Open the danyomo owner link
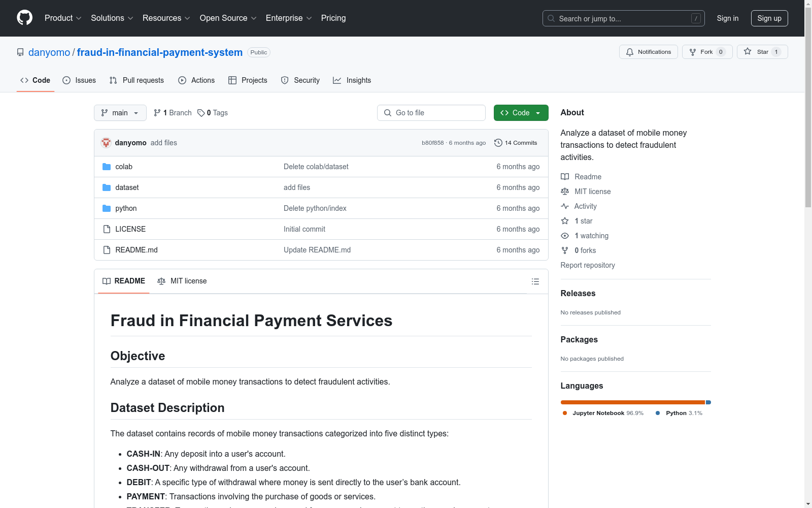Viewport: 812px width, 508px height. pos(49,52)
